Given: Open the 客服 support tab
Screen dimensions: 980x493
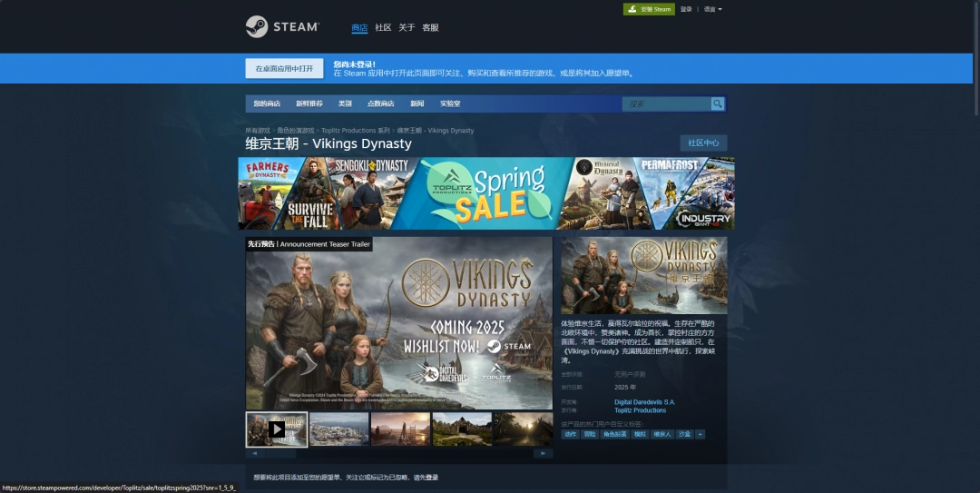Looking at the screenshot, I should coord(430,27).
